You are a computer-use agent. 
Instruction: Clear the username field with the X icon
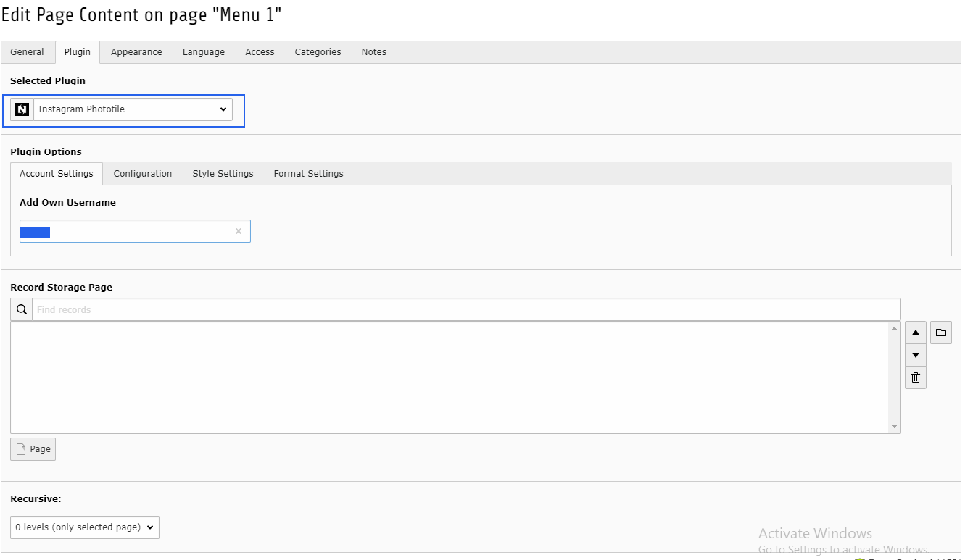[239, 231]
